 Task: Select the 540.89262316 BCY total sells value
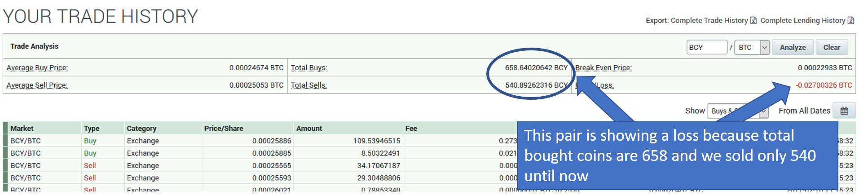[x=536, y=85]
